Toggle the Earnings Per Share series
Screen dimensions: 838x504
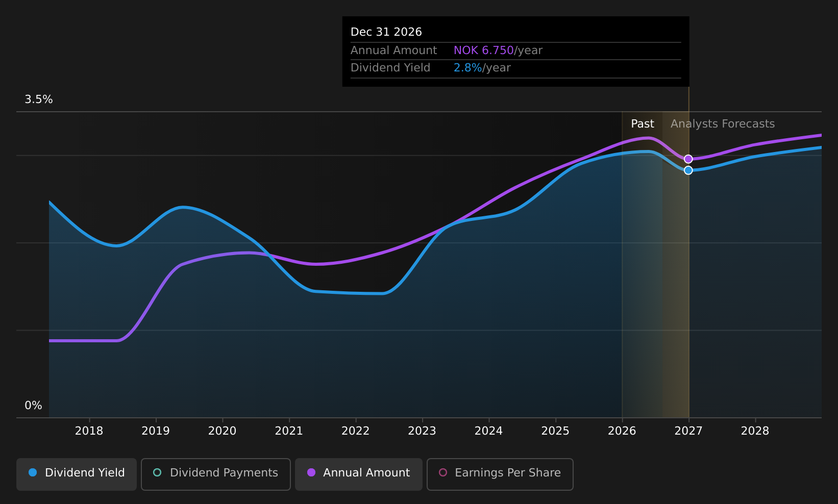(500, 474)
